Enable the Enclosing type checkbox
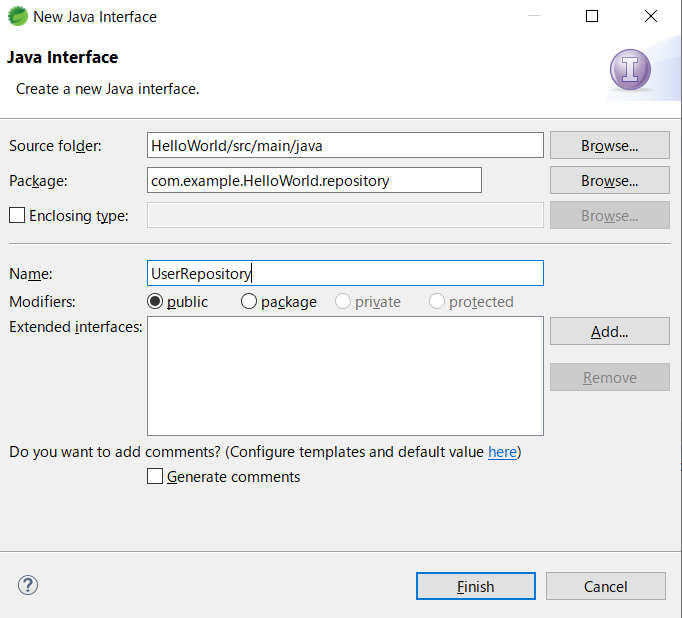This screenshot has width=682, height=618. coord(17,215)
